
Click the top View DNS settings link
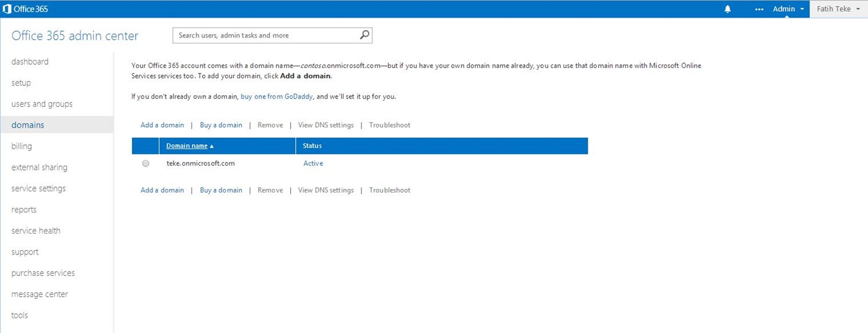coord(326,125)
